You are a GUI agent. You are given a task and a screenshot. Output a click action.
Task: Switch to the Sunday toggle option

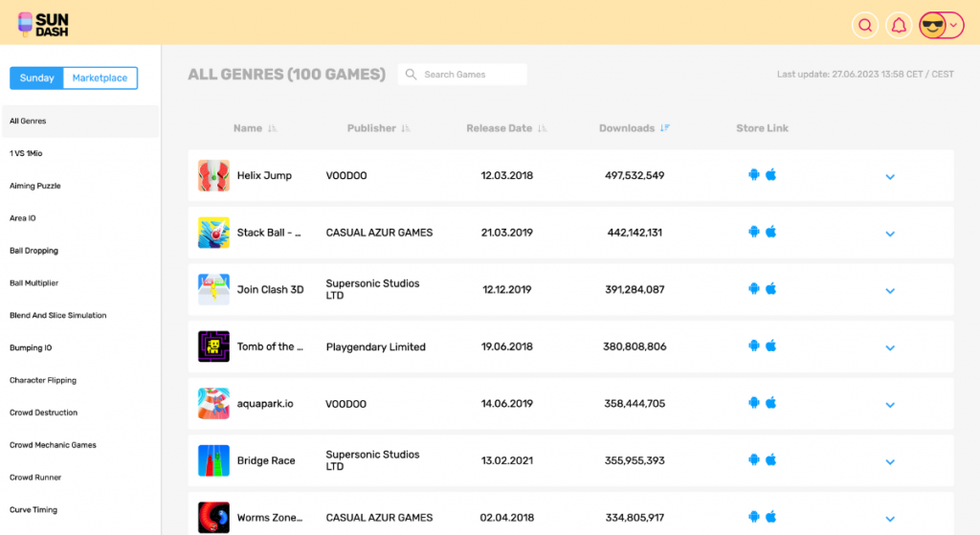tap(37, 78)
